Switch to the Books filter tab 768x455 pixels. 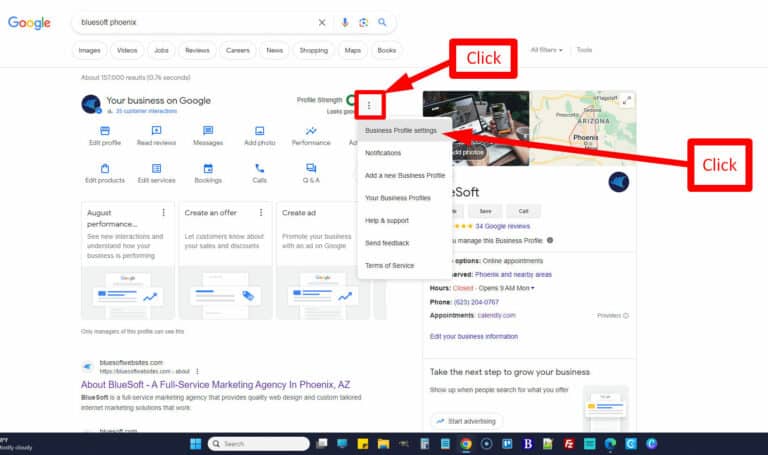point(386,50)
